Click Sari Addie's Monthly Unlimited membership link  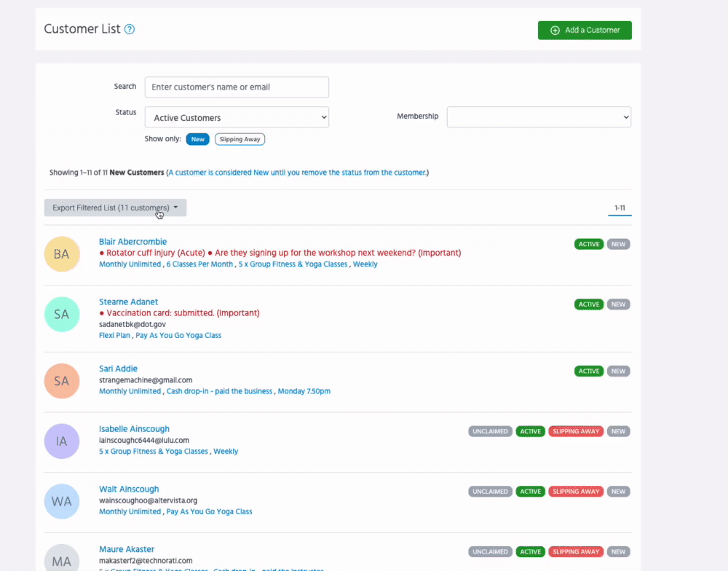point(130,391)
